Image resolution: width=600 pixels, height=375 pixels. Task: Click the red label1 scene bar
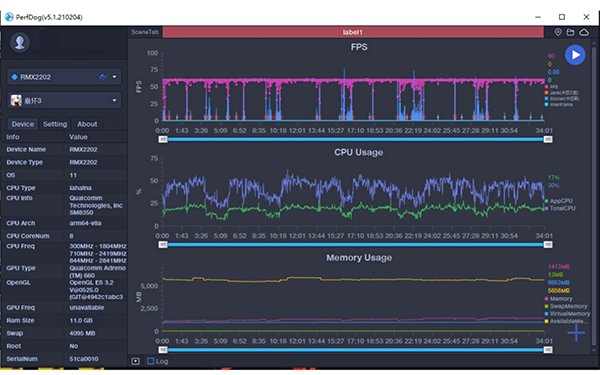point(353,32)
